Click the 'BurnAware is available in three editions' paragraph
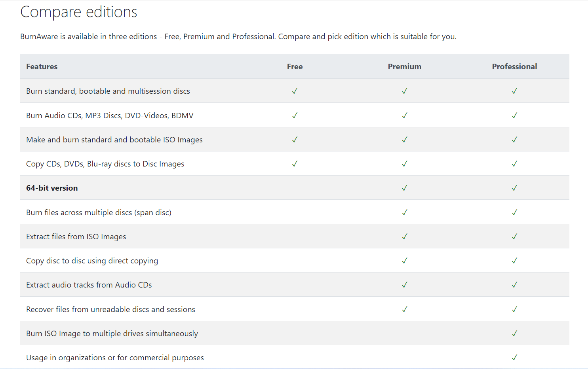The width and height of the screenshot is (588, 369). [238, 36]
